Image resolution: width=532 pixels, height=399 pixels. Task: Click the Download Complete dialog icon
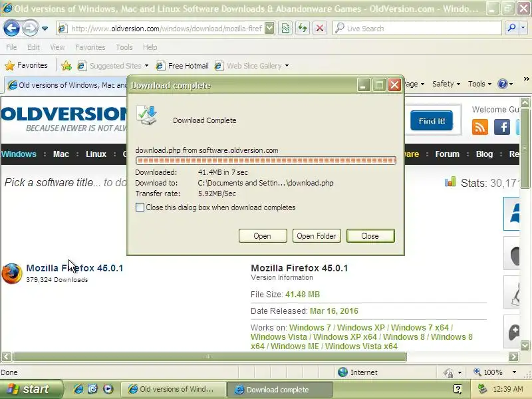[x=146, y=115]
